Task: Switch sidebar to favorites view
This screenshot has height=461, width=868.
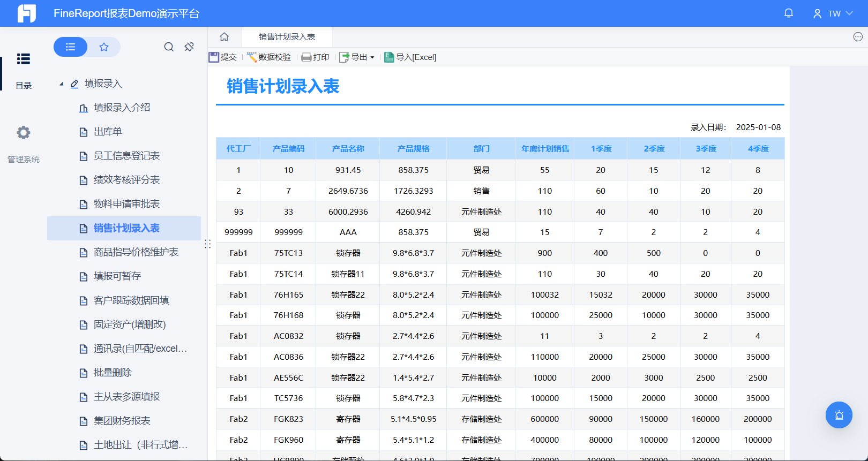Action: click(104, 47)
